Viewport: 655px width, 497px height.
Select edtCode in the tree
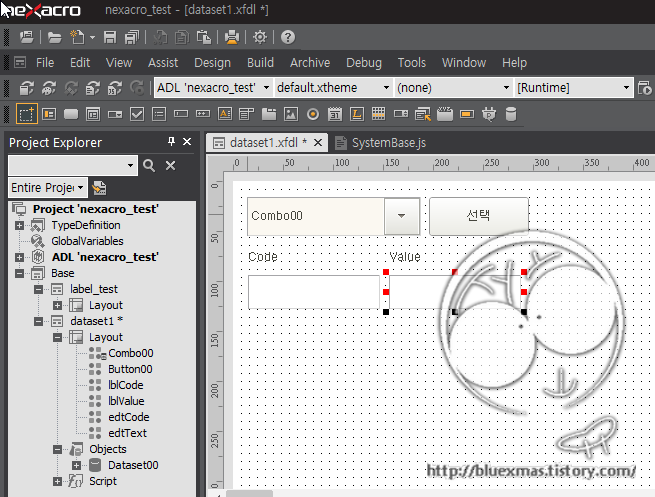[129, 417]
